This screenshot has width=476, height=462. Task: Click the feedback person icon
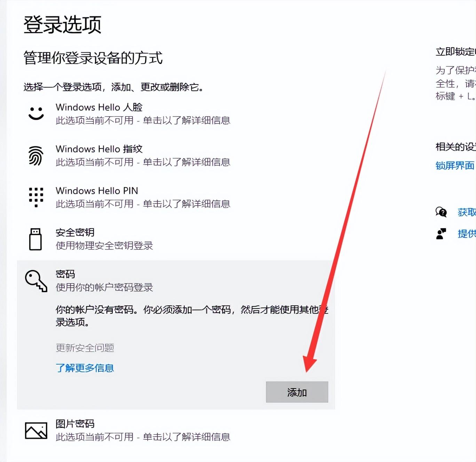441,233
